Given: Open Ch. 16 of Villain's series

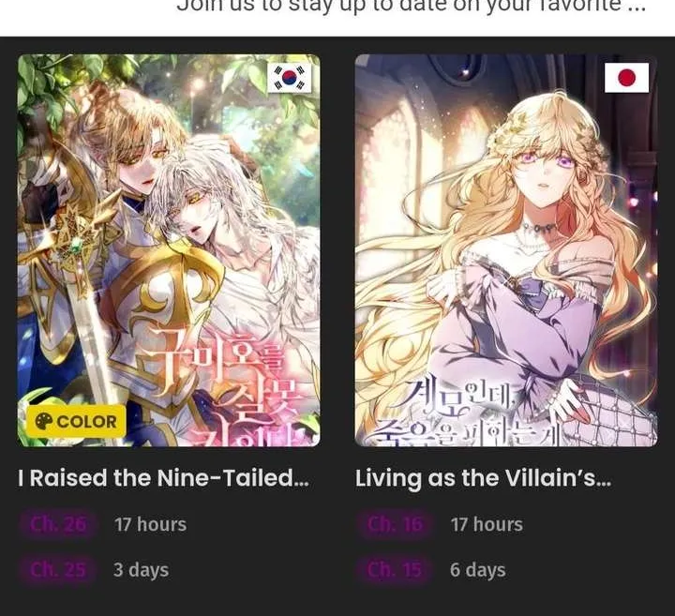Looking at the screenshot, I should pos(395,524).
